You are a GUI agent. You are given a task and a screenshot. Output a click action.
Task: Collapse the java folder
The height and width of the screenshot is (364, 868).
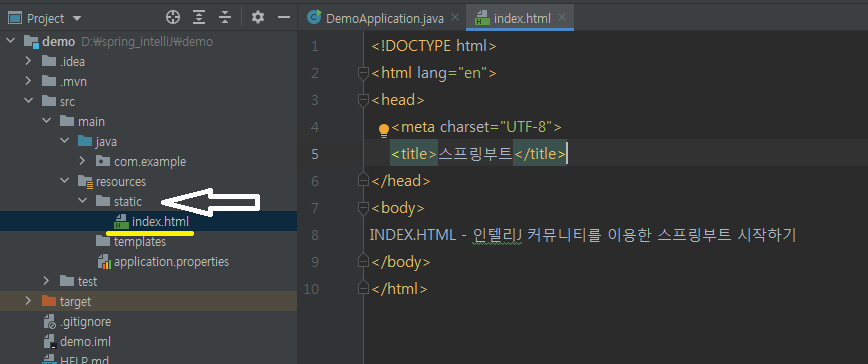point(65,142)
